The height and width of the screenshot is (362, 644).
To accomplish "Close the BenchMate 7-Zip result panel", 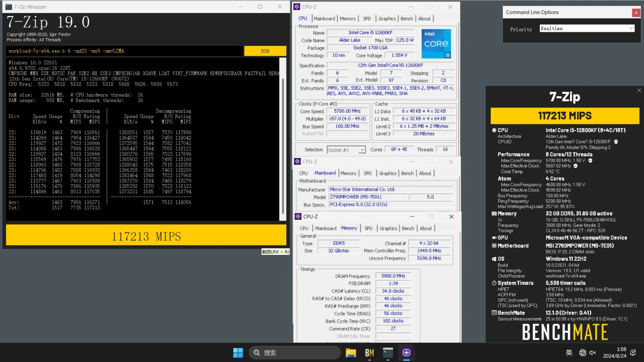I will coord(639,90).
